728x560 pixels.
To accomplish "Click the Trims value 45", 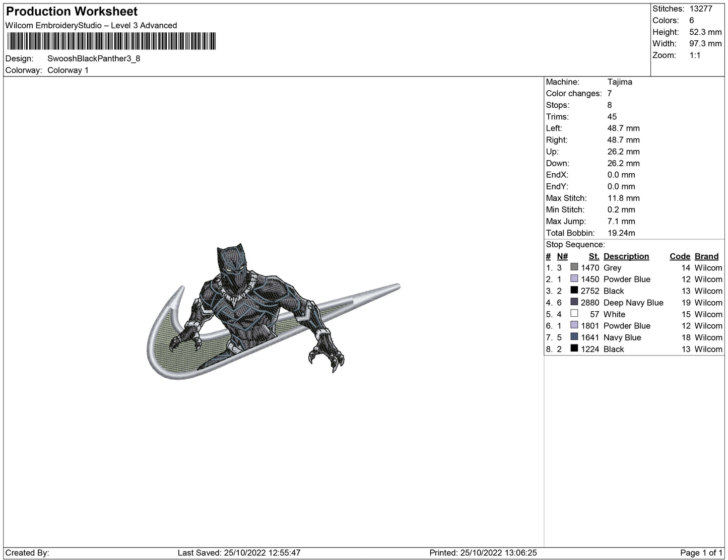I will [x=612, y=116].
